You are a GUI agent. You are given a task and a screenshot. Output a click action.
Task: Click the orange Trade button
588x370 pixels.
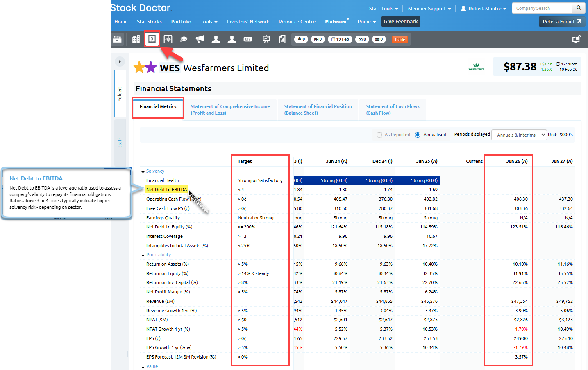(x=400, y=39)
